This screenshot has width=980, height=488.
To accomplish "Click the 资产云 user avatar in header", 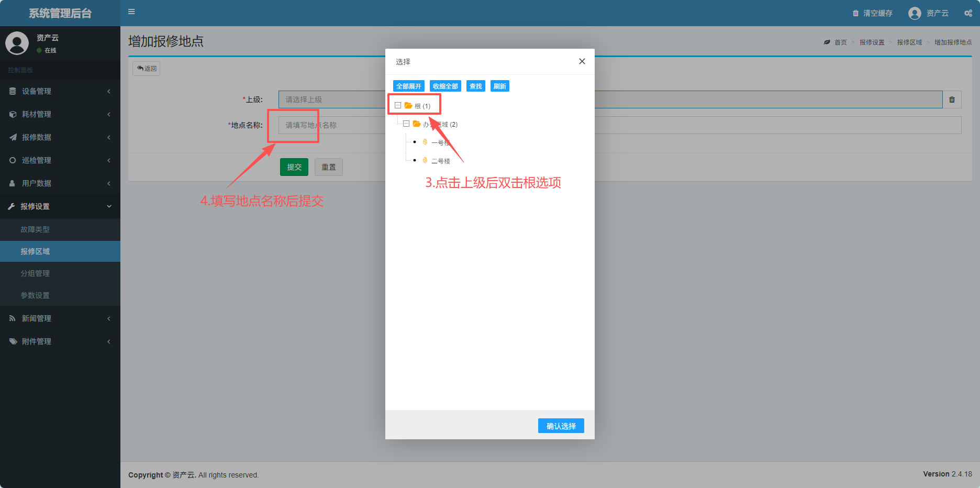I will click(915, 13).
